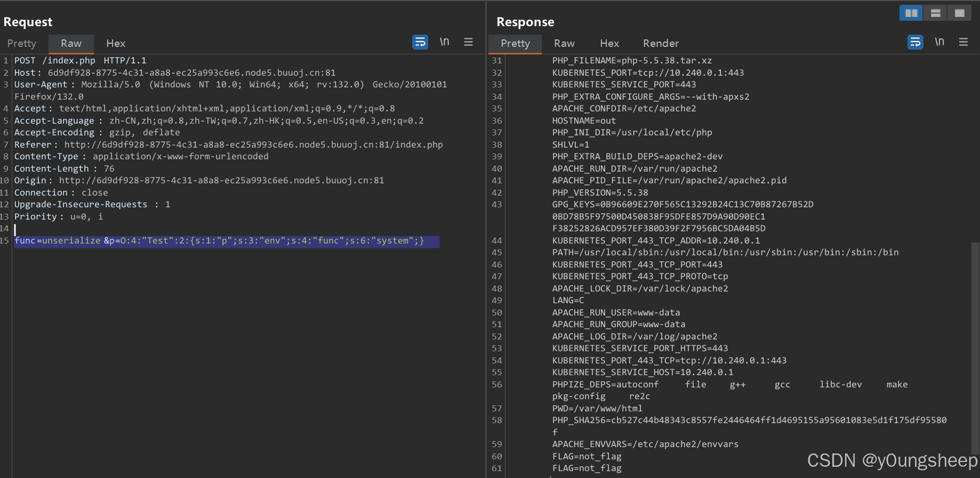Click the APACHE_ENVVARS=/etc/apache2/envvars line
Viewport: 980px width, 478px height.
[645, 444]
